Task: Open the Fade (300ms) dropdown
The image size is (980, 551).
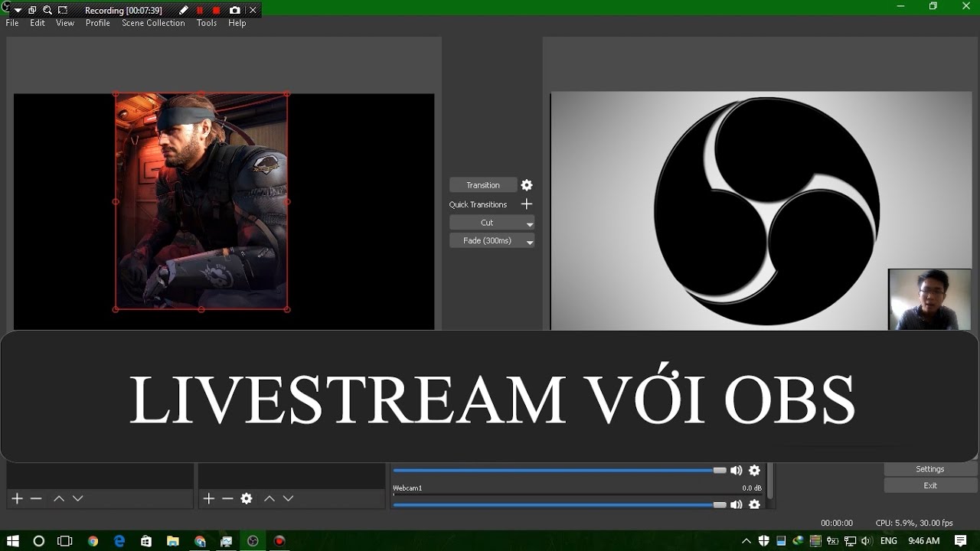Action: (529, 240)
